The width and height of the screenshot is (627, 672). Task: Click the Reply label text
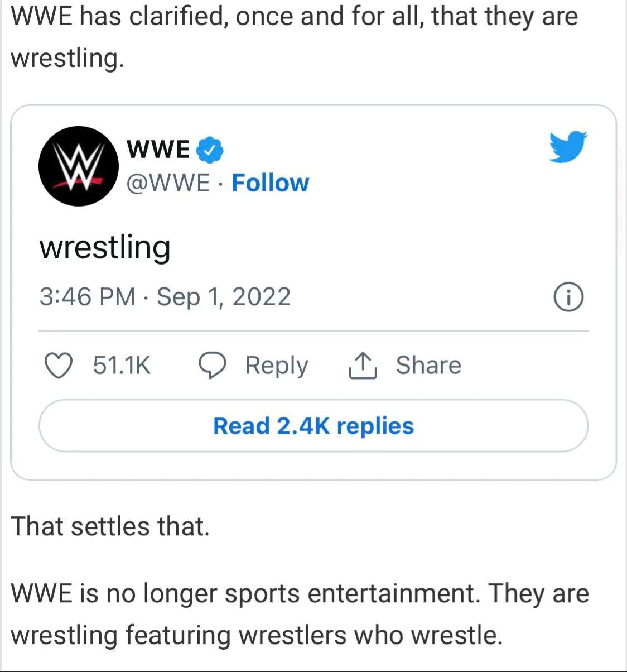(277, 366)
